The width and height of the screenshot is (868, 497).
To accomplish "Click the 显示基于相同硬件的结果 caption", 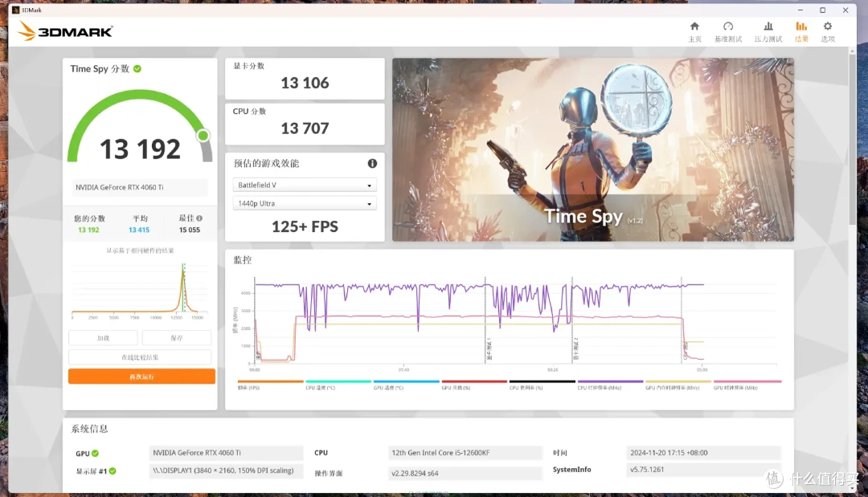I will (140, 251).
